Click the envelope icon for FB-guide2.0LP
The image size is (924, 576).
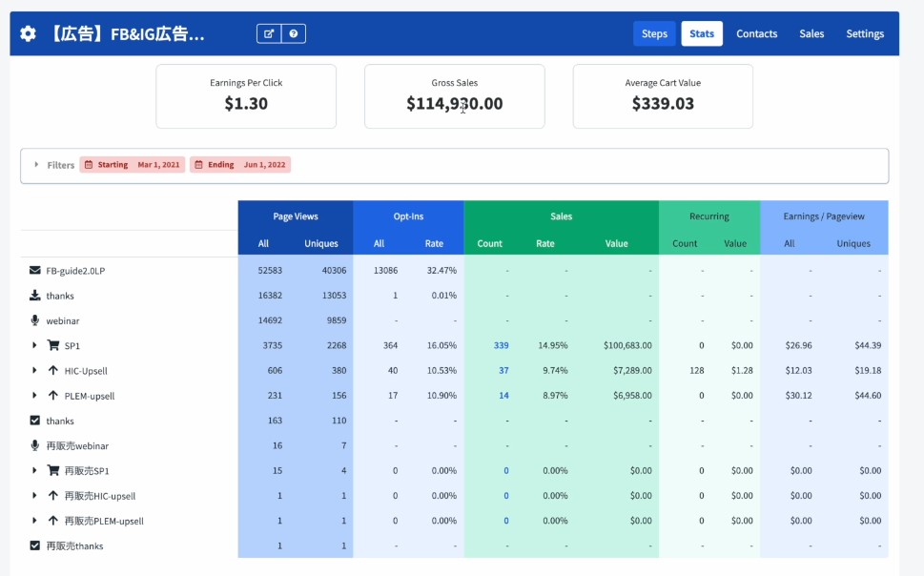click(x=34, y=270)
